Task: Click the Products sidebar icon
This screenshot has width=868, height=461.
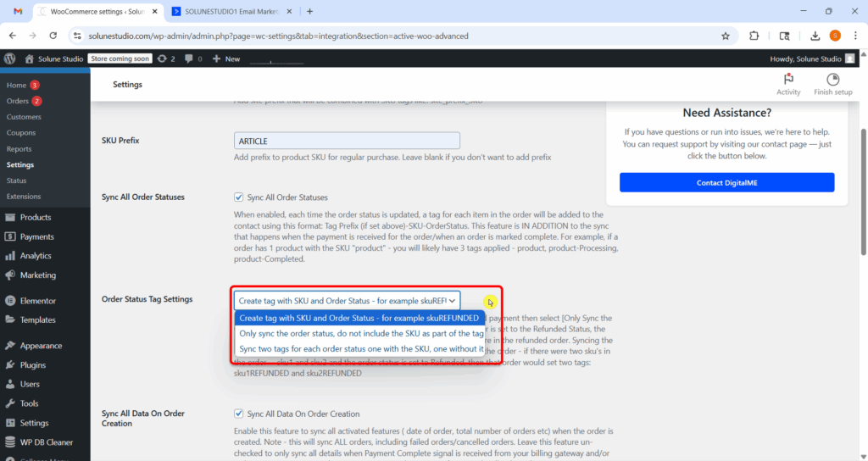Action: tap(10, 218)
